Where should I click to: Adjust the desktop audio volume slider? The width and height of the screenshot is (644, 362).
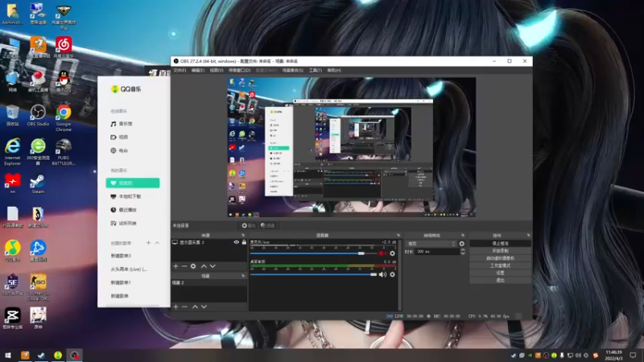click(x=313, y=274)
